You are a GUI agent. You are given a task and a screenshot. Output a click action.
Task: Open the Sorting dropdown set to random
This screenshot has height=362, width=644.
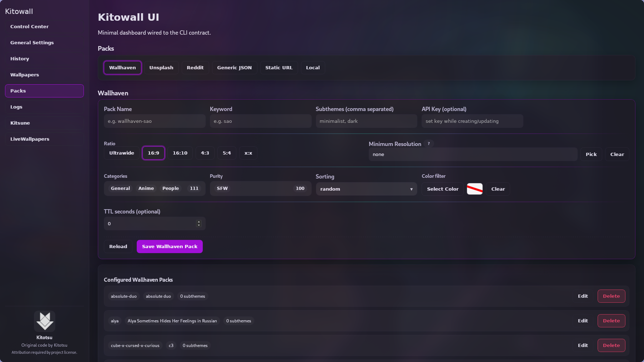pos(366,189)
